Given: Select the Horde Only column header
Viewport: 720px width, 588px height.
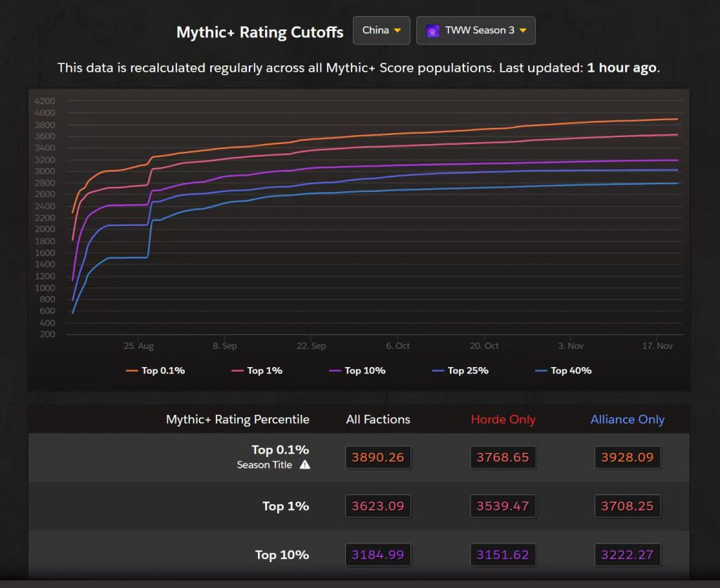Looking at the screenshot, I should tap(503, 419).
